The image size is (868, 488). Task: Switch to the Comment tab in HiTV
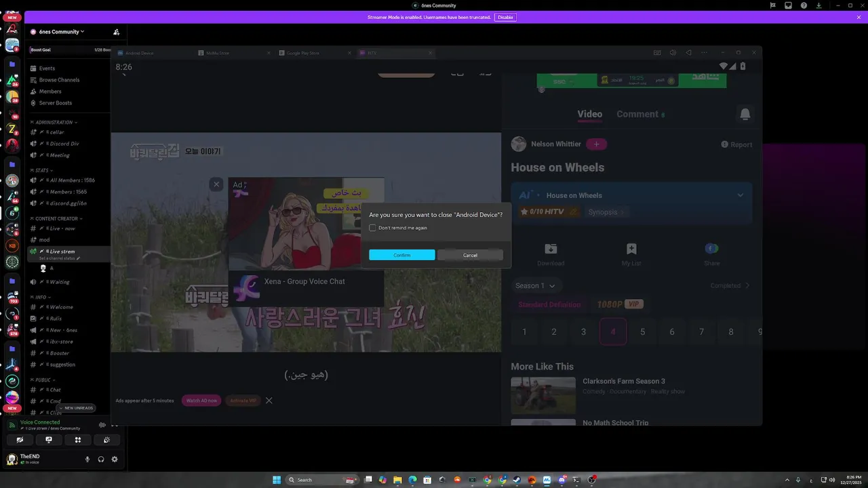640,114
